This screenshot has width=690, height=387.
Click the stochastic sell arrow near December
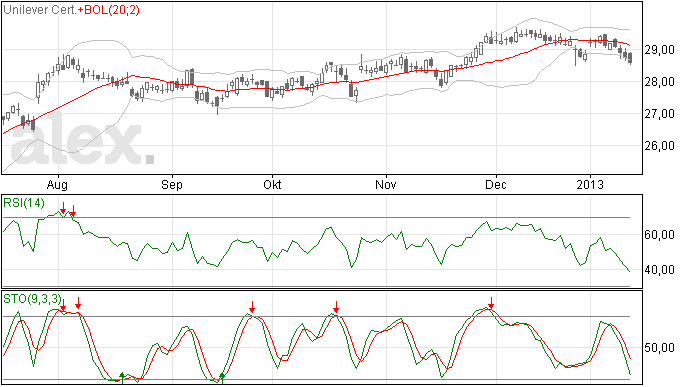[491, 302]
